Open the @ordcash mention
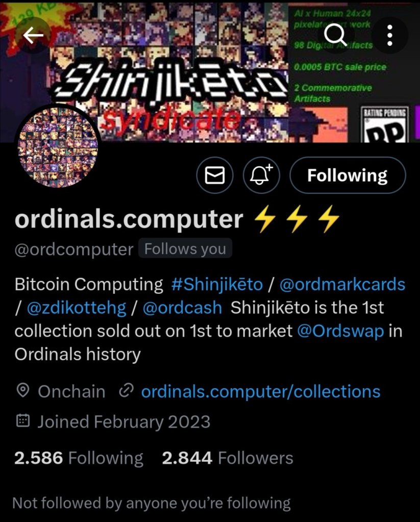420x522 pixels. point(182,308)
